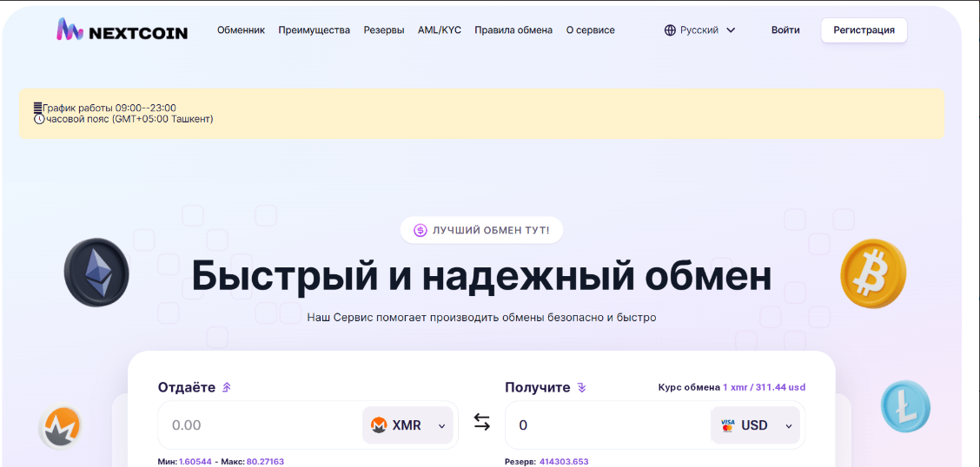
Task: Click the exchange rate 1 xmr / 311.44 usd
Action: pos(764,387)
